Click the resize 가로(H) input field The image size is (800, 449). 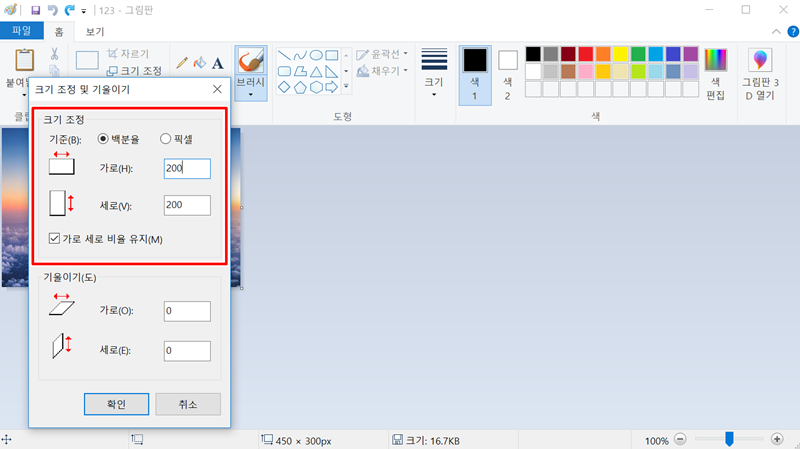pos(187,168)
